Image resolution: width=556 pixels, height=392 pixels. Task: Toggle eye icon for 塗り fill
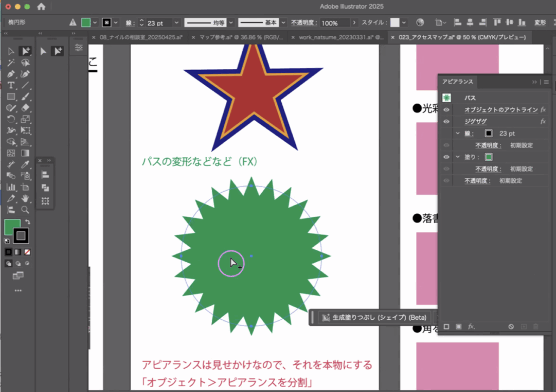click(446, 157)
